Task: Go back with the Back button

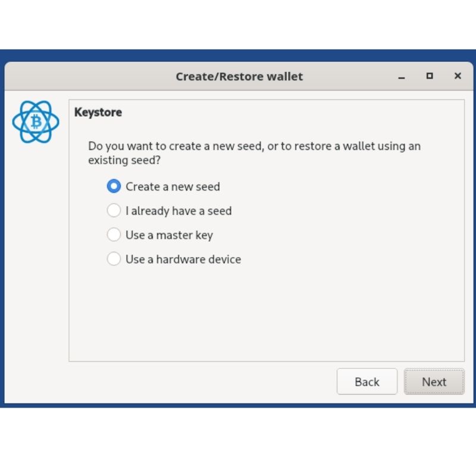Action: [367, 382]
